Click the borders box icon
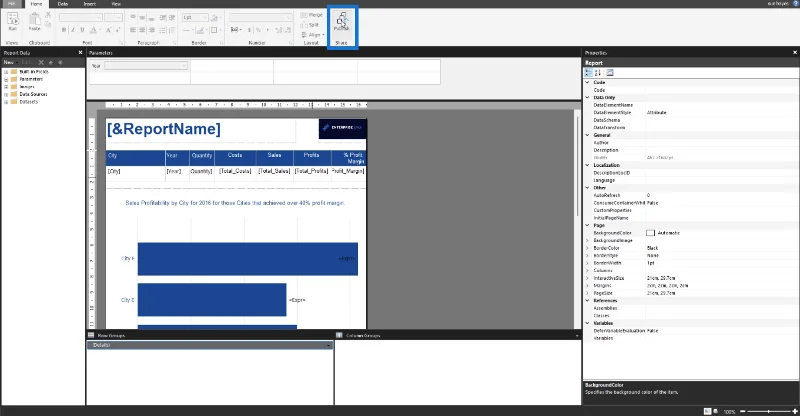Screen dimensions: 800x416 [215, 30]
